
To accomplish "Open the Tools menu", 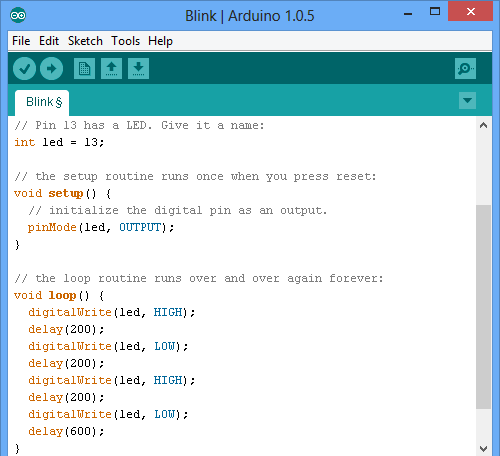I will coord(125,41).
